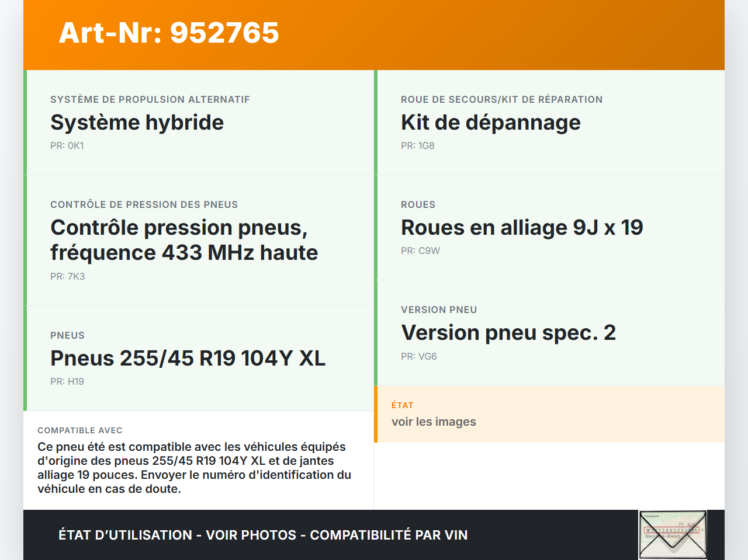Image resolution: width=748 pixels, height=560 pixels.
Task: Click the "PR: 0K1" code label
Action: (x=67, y=145)
